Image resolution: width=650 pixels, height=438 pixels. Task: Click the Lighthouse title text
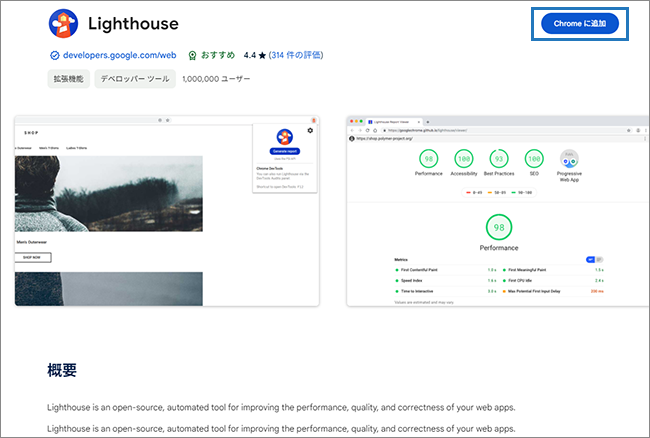pos(133,24)
